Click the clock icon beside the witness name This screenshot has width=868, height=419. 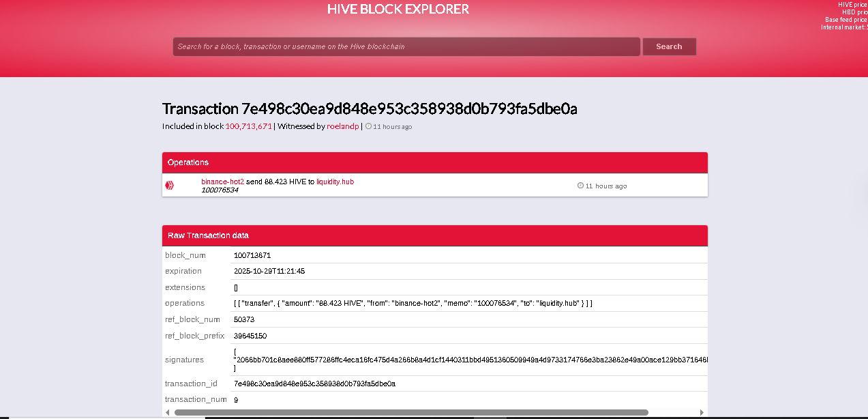pos(369,126)
